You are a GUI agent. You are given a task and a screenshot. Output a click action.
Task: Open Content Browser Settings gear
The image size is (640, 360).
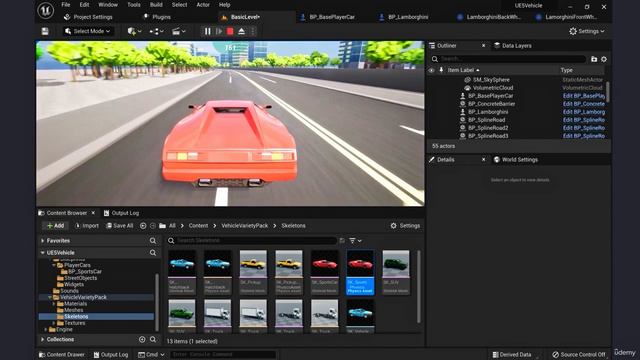pos(405,226)
